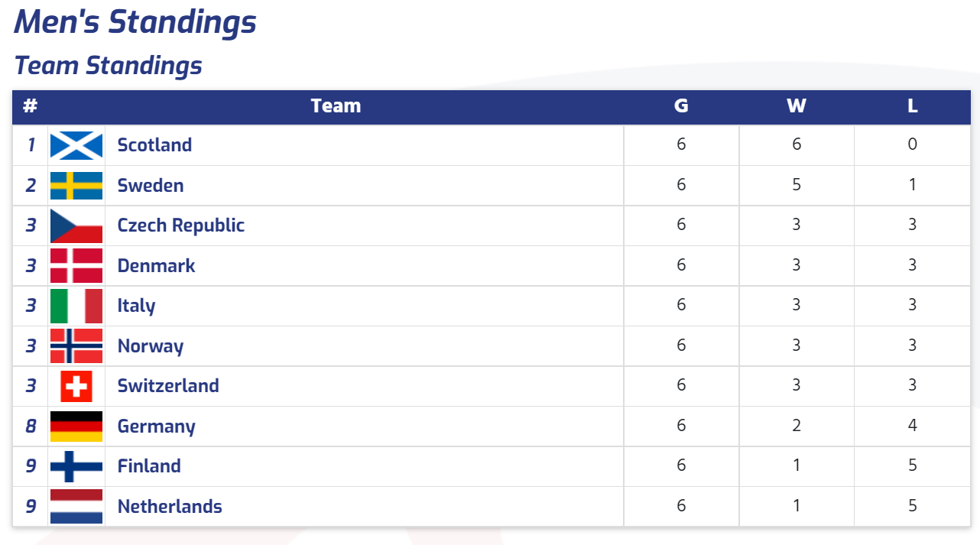Viewport: 980px width, 545px height.
Task: Click the Czech Republic flag icon
Action: 76,225
